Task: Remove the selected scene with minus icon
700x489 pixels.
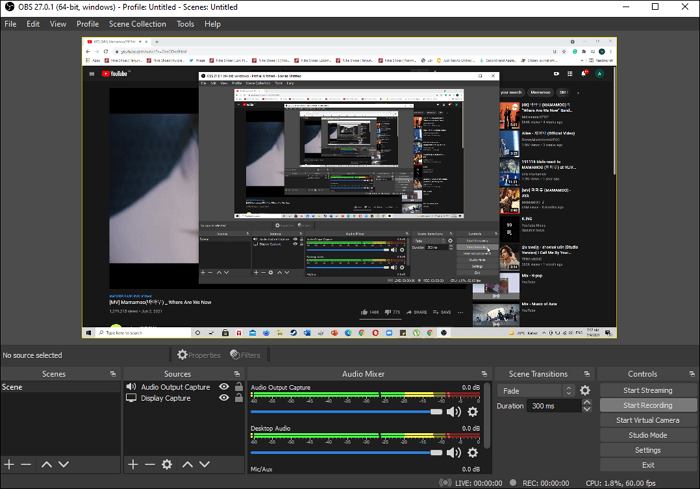Action: (x=26, y=464)
